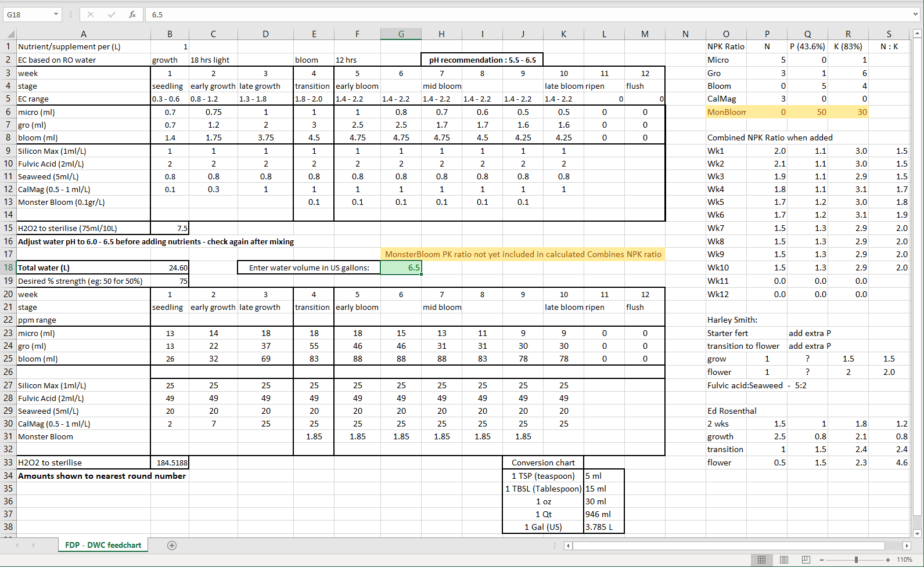The image size is (924, 567).
Task: Click vertical scrollbar up arrow
Action: pyautogui.click(x=917, y=33)
